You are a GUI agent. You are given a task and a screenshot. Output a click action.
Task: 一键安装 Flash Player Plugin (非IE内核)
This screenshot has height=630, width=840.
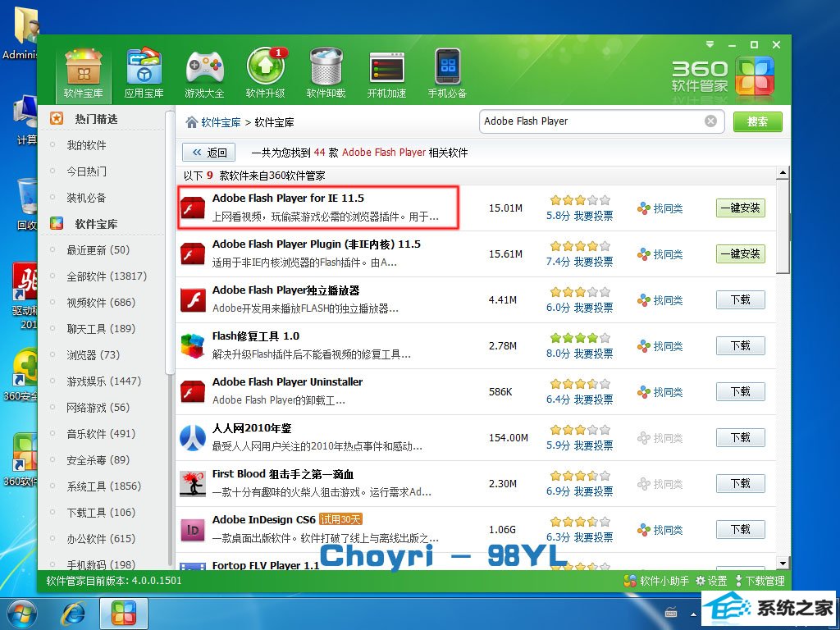(741, 254)
